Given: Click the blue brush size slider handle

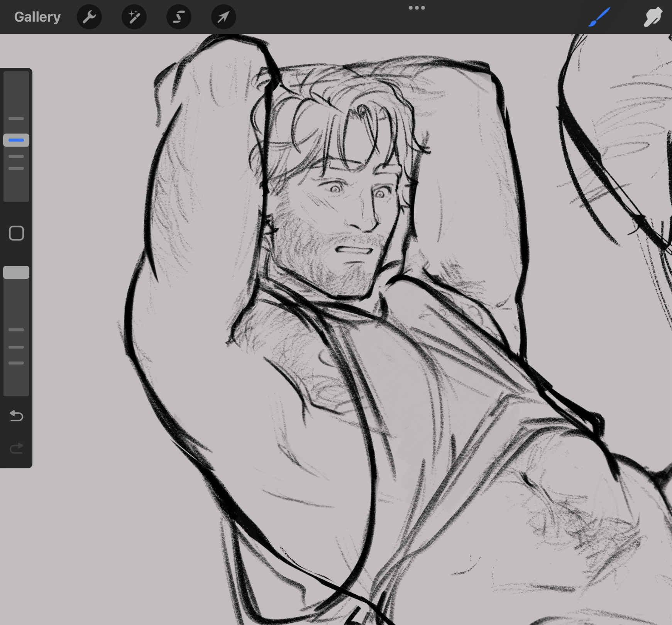Looking at the screenshot, I should [x=16, y=140].
